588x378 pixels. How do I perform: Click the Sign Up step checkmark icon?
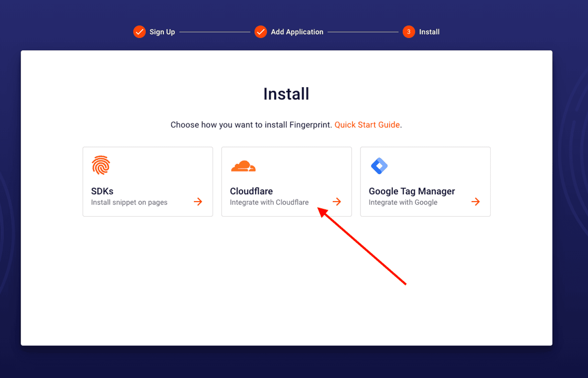(x=139, y=32)
